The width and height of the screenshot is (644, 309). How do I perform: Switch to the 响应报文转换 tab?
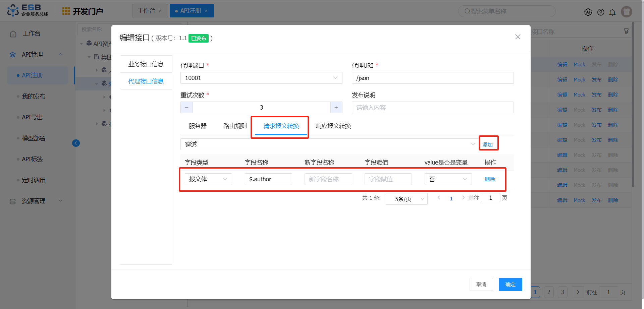coord(333,126)
